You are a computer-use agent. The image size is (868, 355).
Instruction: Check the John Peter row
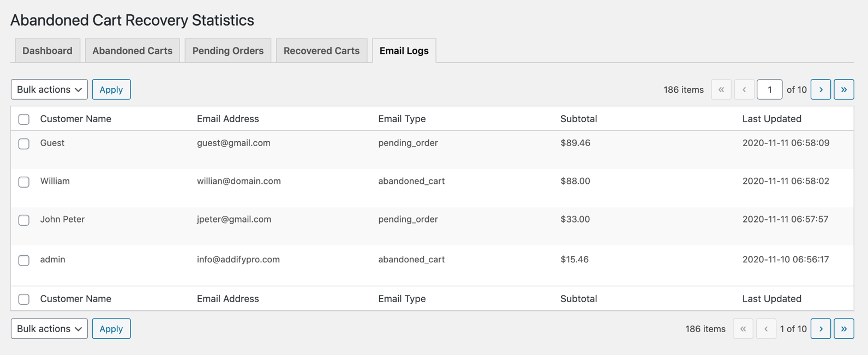pyautogui.click(x=24, y=220)
